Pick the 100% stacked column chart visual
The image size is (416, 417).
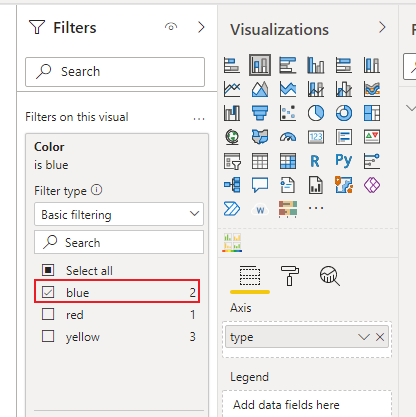point(372,65)
